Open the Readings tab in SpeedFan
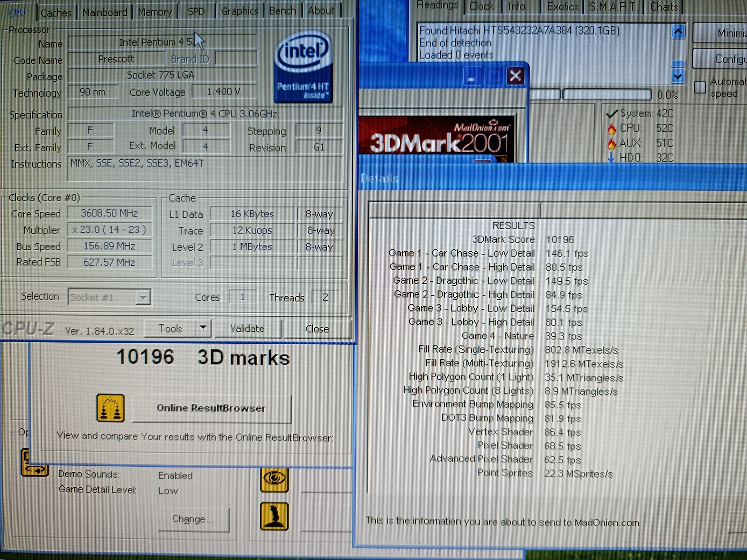This screenshot has height=560, width=747. point(438,5)
